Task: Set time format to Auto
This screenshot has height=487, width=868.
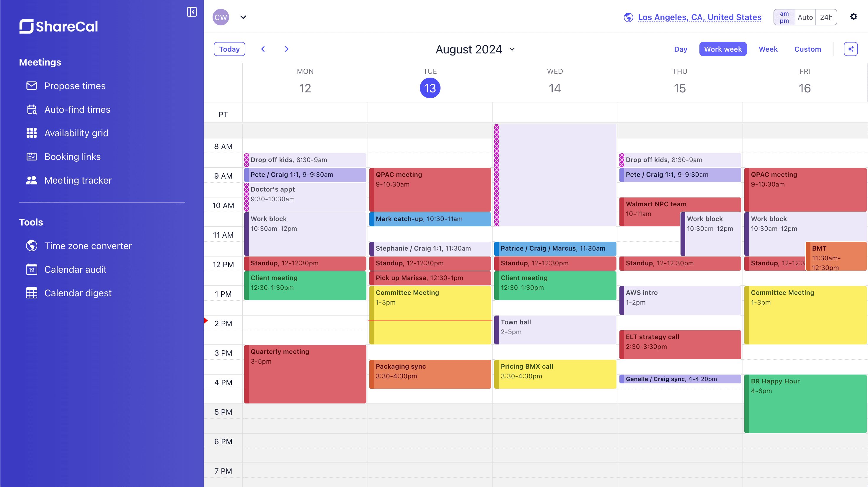Action: [x=805, y=17]
